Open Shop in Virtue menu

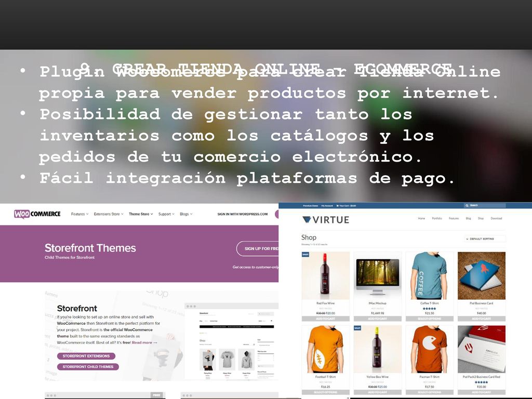[x=481, y=219]
